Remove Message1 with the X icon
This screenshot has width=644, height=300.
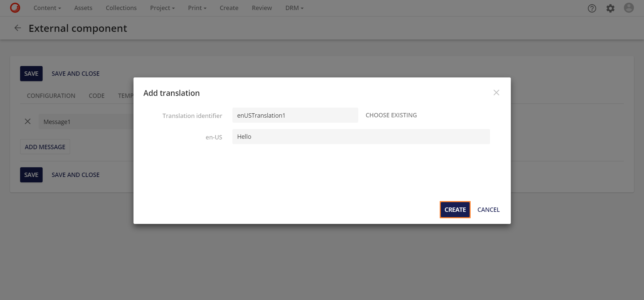(x=28, y=121)
